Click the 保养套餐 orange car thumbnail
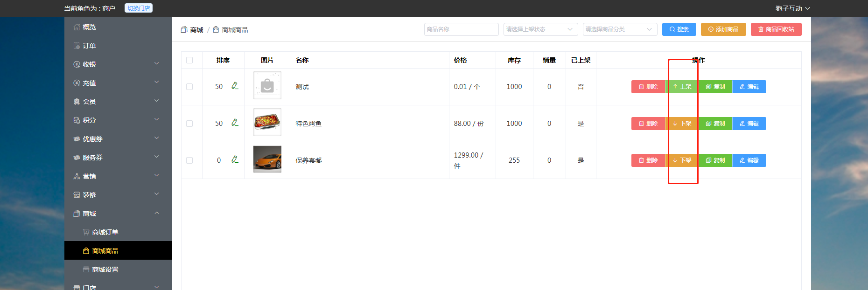868x290 pixels. tap(267, 159)
